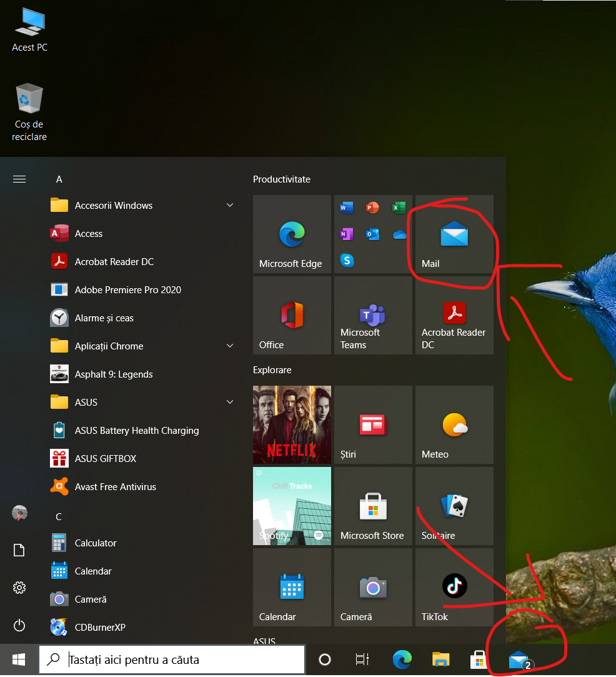Open the Solitaire tile
This screenshot has width=616, height=677.
pyautogui.click(x=454, y=506)
